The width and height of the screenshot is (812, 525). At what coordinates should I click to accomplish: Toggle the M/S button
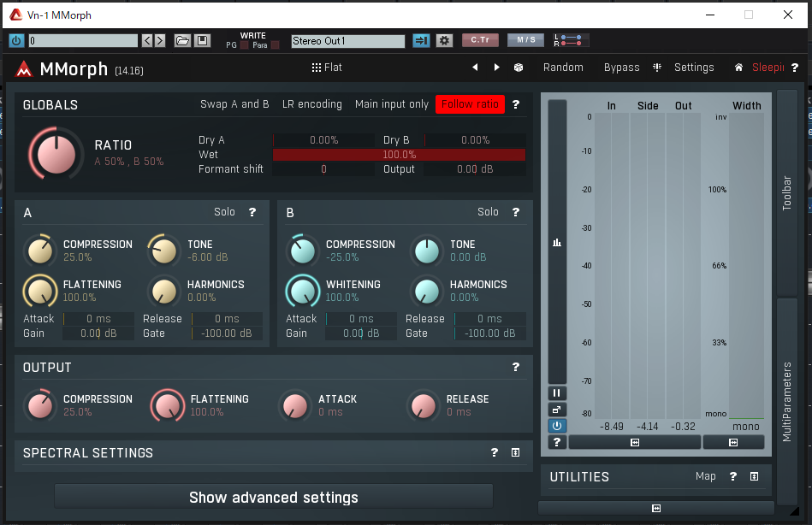[x=525, y=40]
